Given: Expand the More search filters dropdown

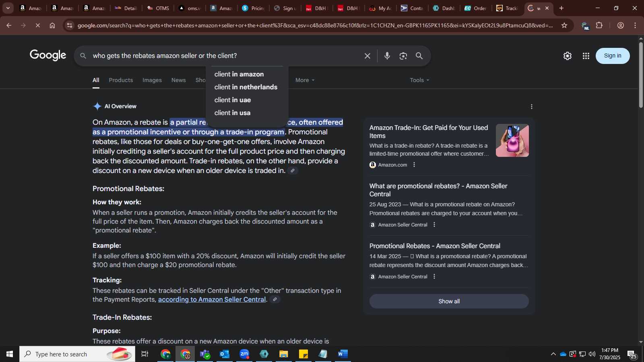Looking at the screenshot, I should click(305, 80).
